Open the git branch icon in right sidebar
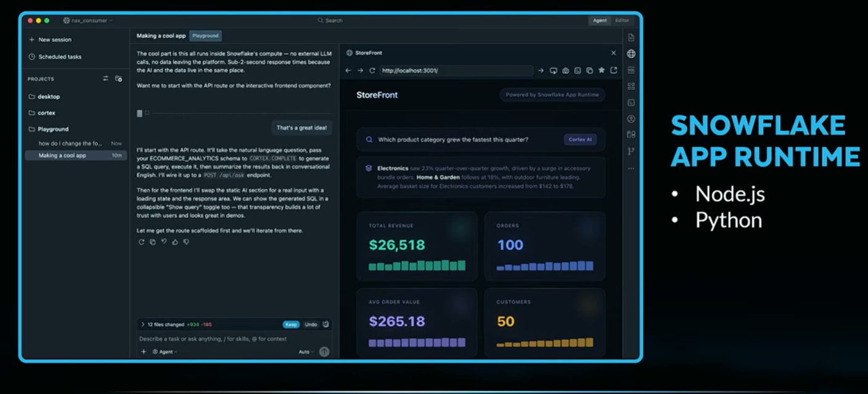Image resolution: width=868 pixels, height=394 pixels. 631,151
